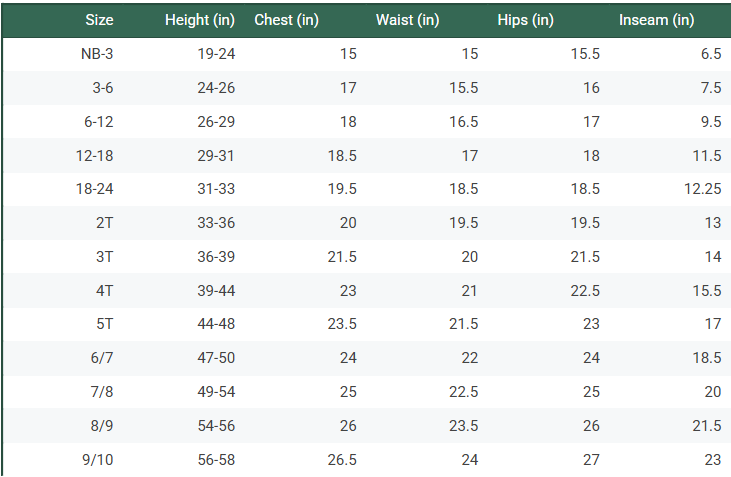The height and width of the screenshot is (477, 731).
Task: Click the Size column header
Action: tap(99, 20)
